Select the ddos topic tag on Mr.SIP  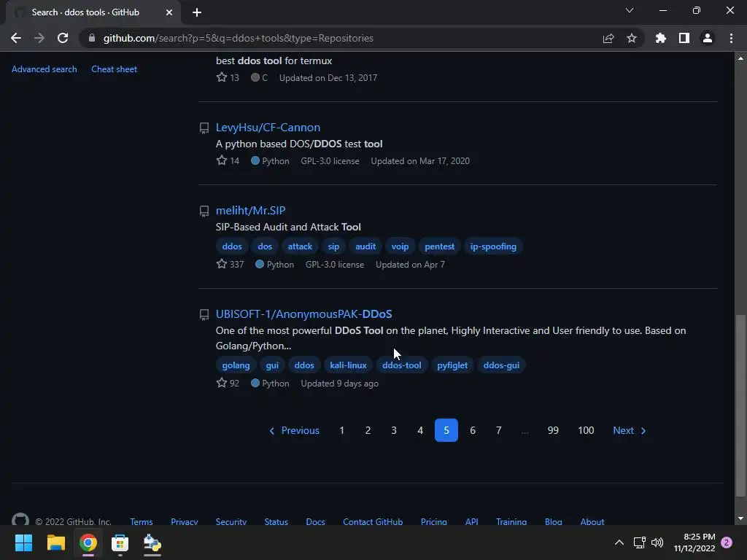232,246
